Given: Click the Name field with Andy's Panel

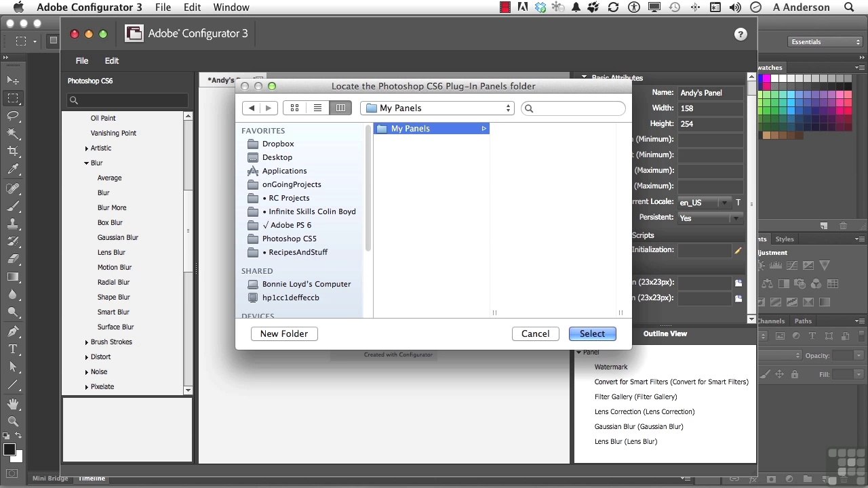Looking at the screenshot, I should [711, 93].
